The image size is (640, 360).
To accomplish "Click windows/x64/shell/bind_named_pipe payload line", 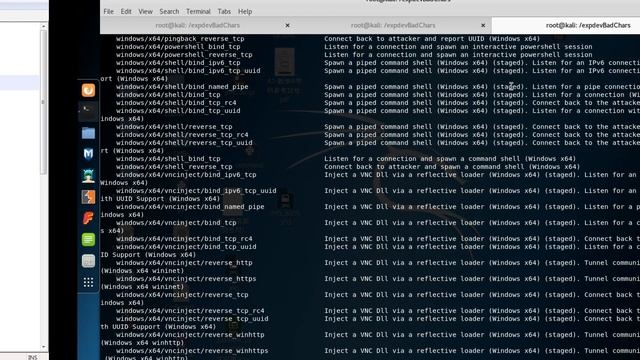I will (x=182, y=87).
